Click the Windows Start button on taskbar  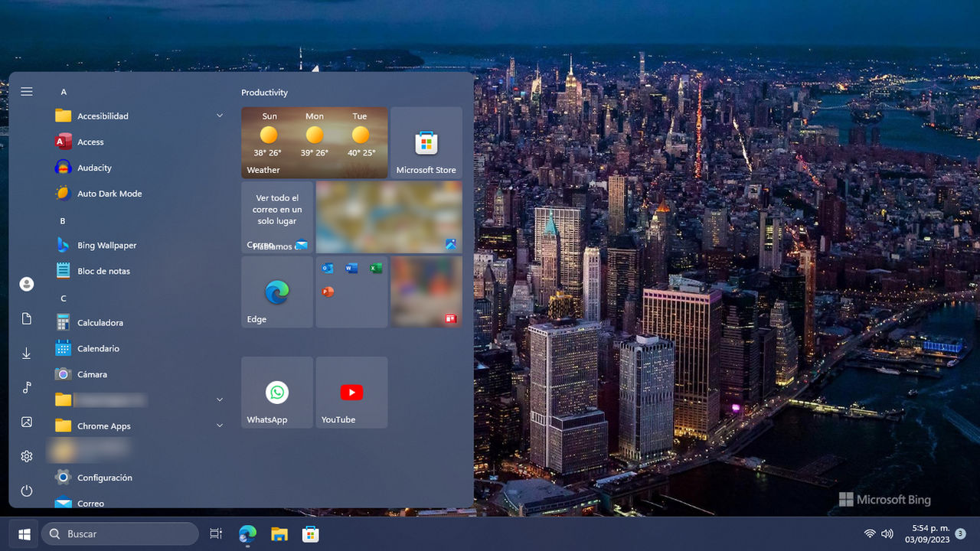click(x=24, y=534)
